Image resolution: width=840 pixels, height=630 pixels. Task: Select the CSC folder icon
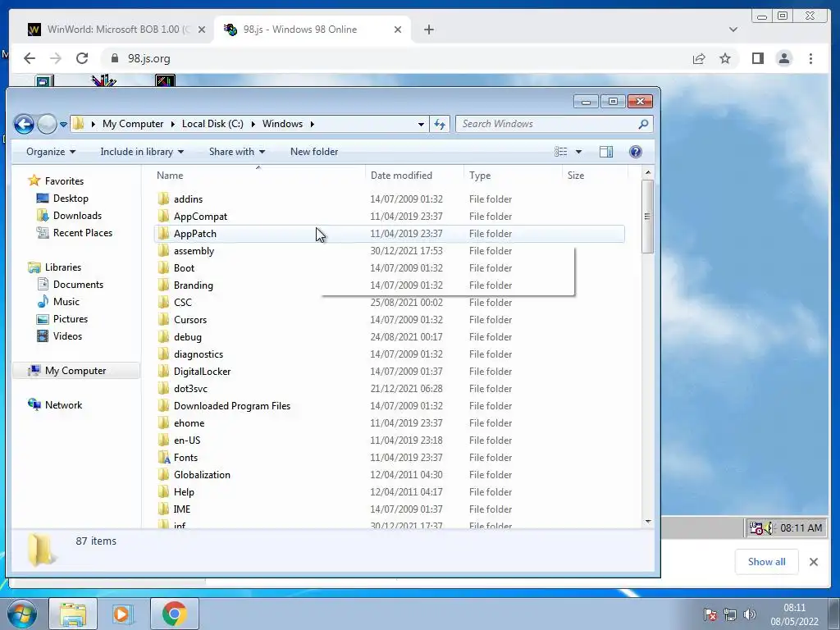point(164,302)
